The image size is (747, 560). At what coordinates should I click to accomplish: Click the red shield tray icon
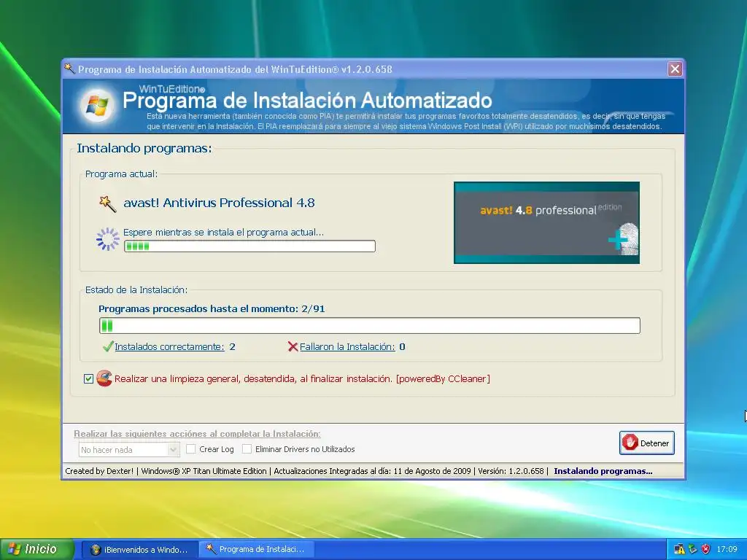pos(706,549)
